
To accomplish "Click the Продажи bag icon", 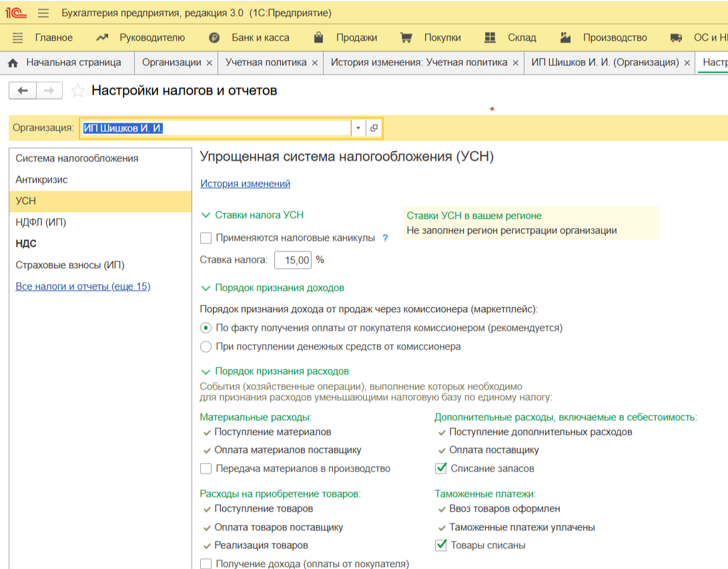I will tap(318, 37).
